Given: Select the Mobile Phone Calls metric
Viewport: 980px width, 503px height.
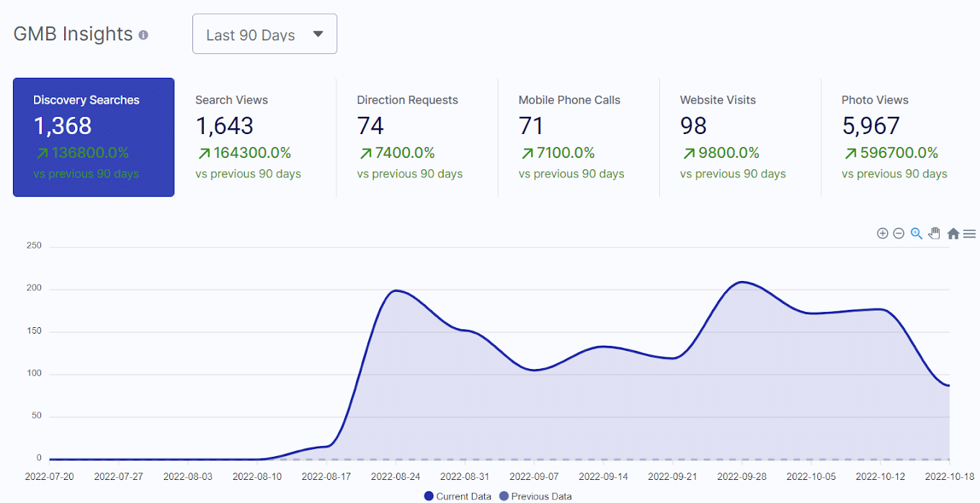Looking at the screenshot, I should [x=578, y=137].
